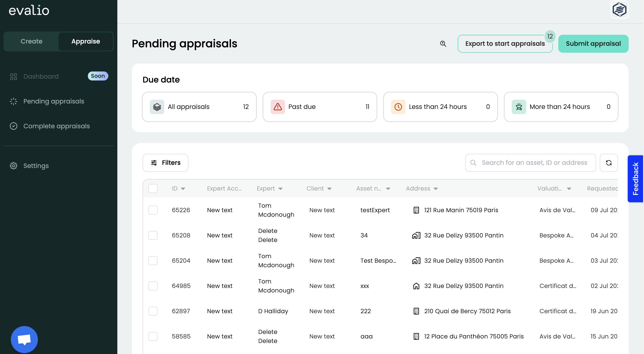Expand the Expert column dropdown arrow
The width and height of the screenshot is (644, 354).
point(280,189)
